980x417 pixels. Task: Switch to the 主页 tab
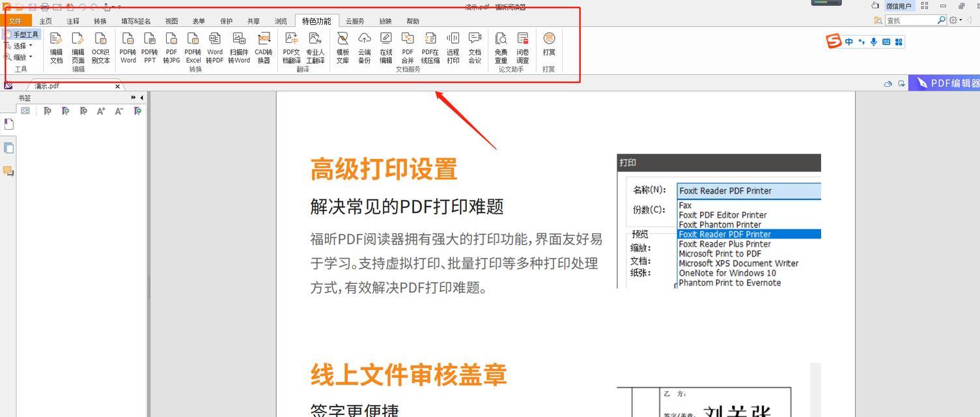[x=46, y=21]
